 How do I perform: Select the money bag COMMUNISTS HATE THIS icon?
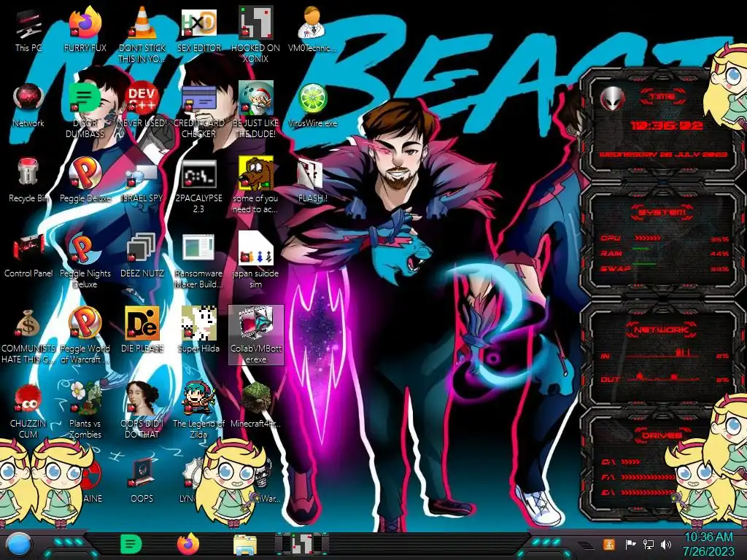(28, 336)
